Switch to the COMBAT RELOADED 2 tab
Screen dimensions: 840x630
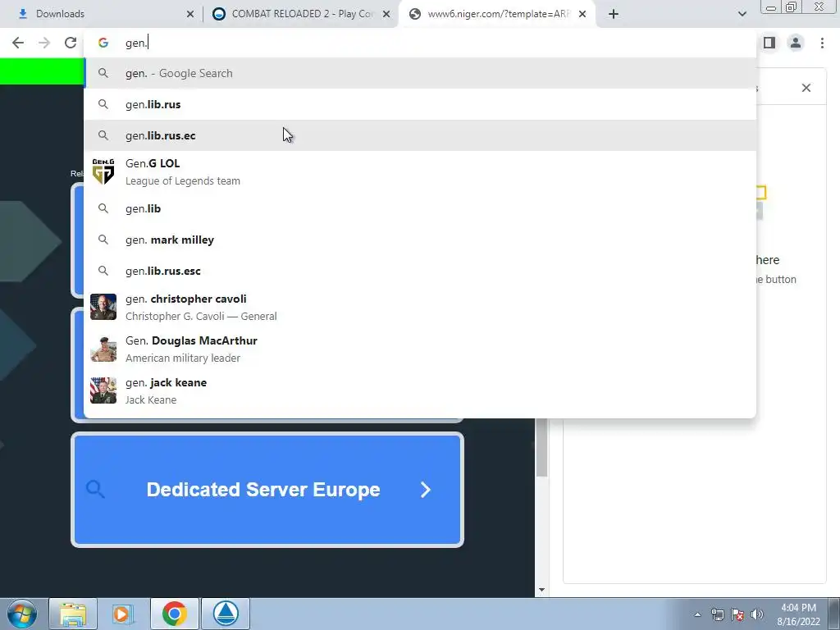click(303, 14)
